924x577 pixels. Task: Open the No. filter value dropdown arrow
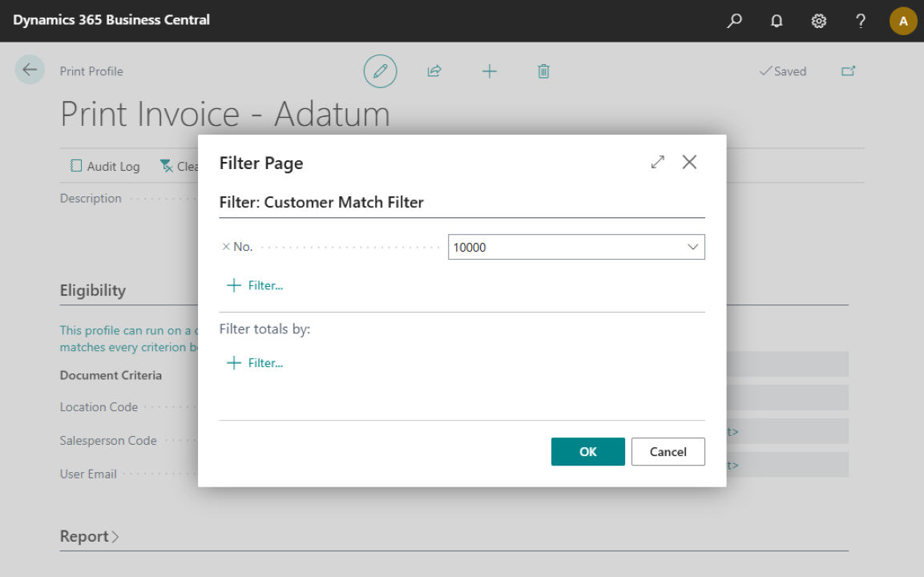(x=692, y=247)
